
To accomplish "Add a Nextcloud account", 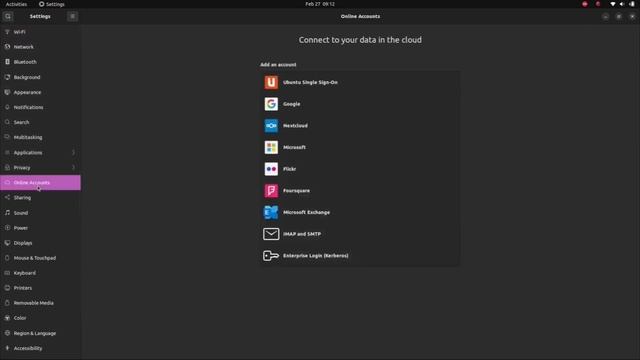I will pyautogui.click(x=359, y=126).
